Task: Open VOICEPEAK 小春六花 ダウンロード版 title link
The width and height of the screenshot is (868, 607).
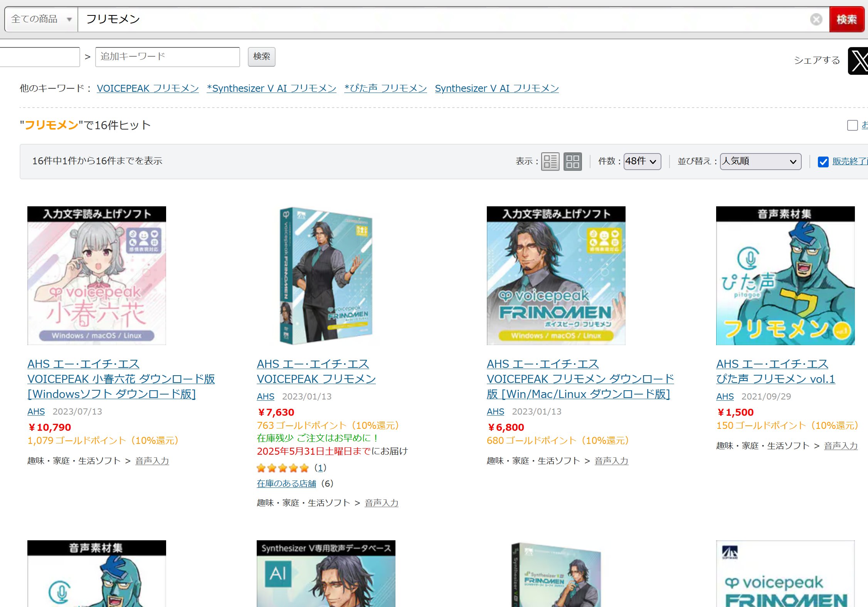Action: [121, 379]
